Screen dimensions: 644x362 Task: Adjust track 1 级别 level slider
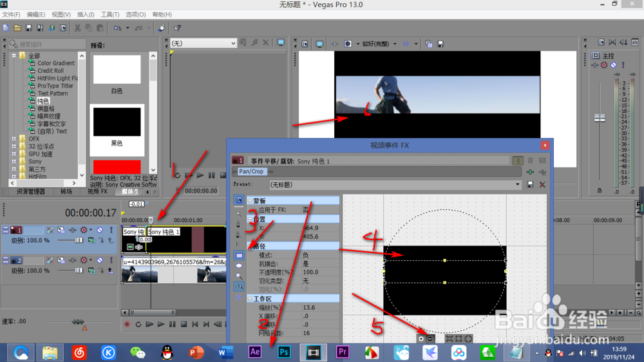[79, 240]
